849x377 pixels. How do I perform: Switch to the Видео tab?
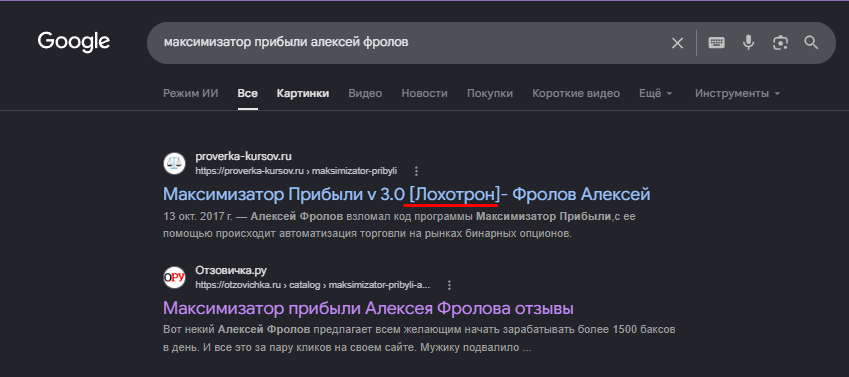365,94
